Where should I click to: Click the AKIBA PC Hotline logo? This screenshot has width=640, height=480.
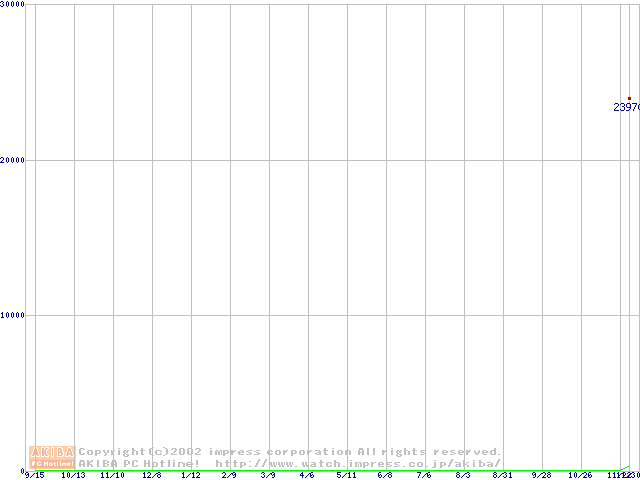(52, 457)
